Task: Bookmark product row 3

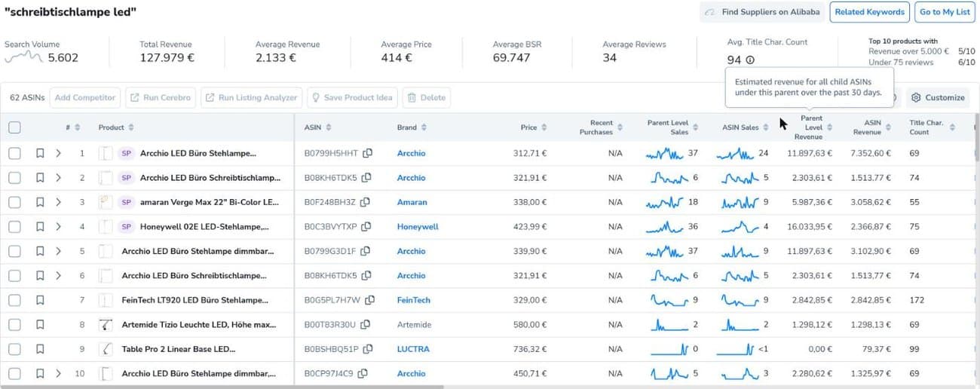Action: tap(40, 203)
